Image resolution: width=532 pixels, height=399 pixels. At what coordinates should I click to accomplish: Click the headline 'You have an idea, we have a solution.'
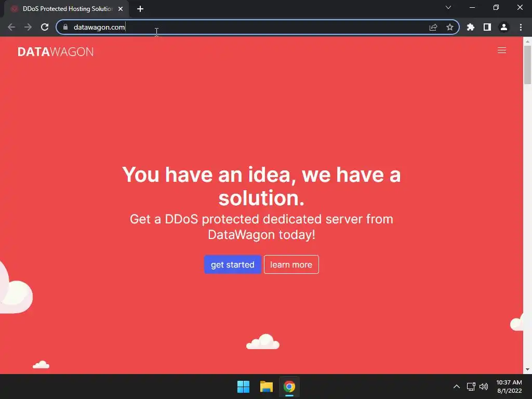tap(261, 186)
